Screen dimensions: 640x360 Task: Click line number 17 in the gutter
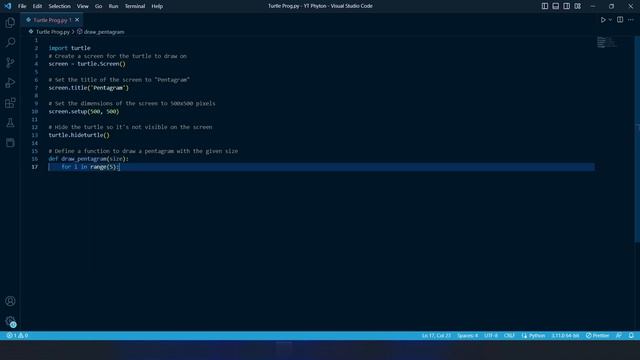coord(35,167)
